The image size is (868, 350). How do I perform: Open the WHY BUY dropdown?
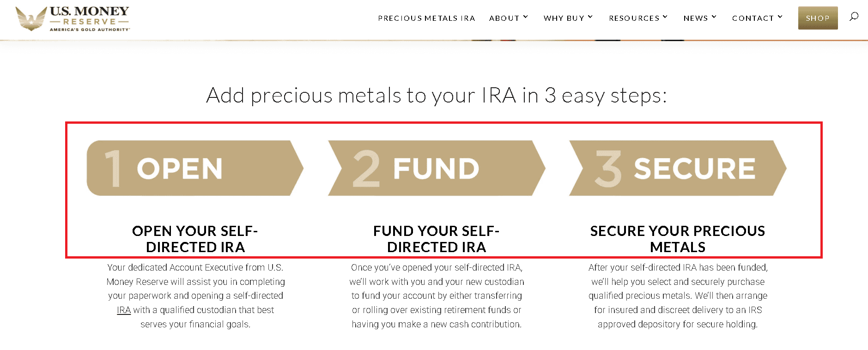pos(568,18)
